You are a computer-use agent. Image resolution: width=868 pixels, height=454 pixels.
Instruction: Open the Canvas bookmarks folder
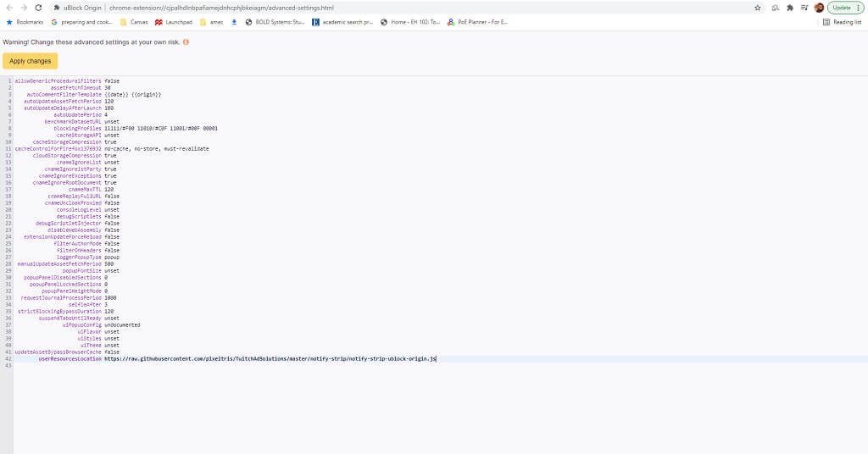(134, 22)
